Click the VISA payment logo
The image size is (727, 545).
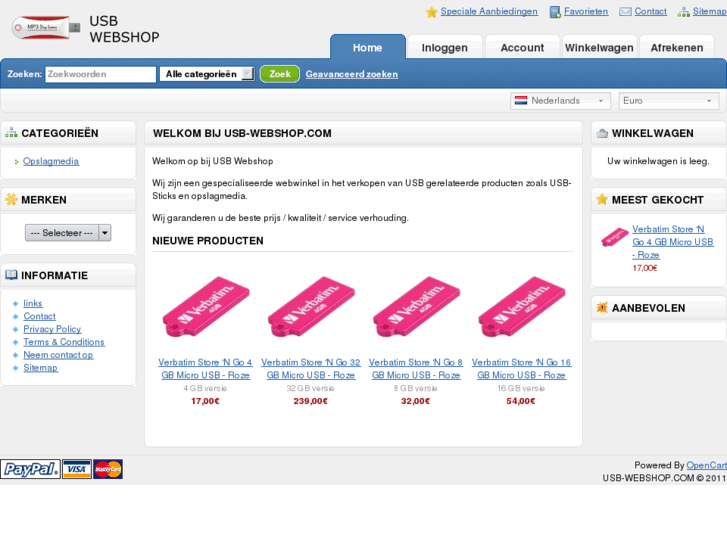77,469
